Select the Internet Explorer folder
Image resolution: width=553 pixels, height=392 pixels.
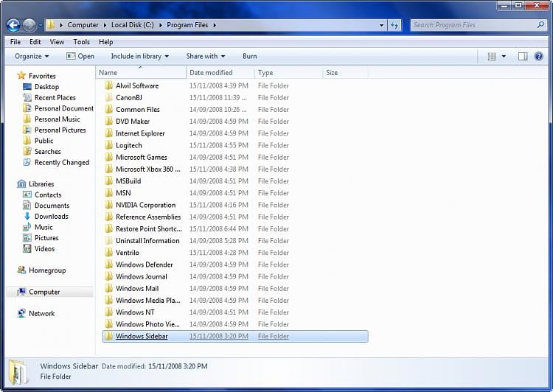coord(140,133)
